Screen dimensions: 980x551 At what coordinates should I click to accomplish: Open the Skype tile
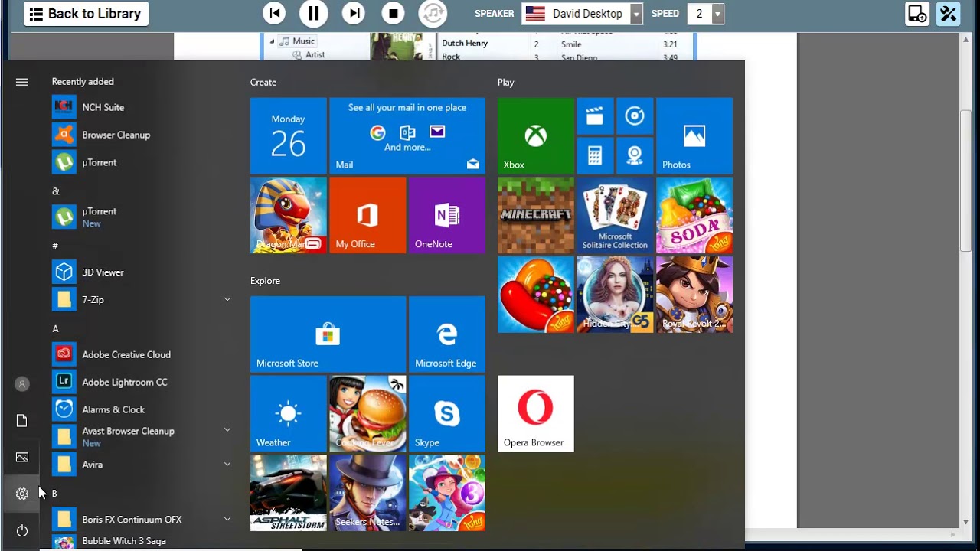click(447, 413)
